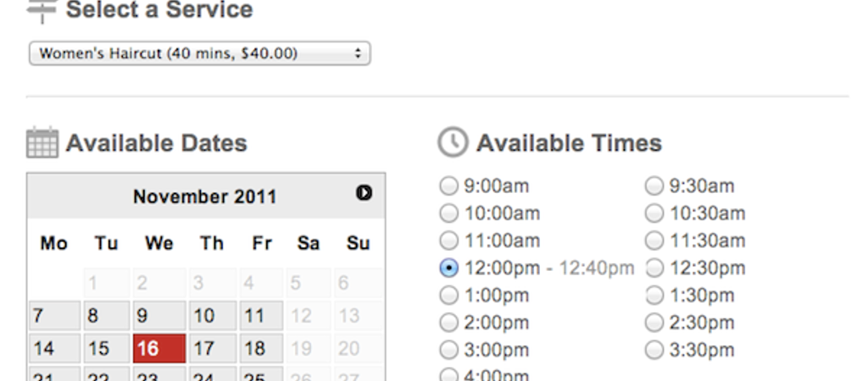Image resolution: width=868 pixels, height=381 pixels.
Task: Select November 9 on the calendar
Action: [159, 316]
